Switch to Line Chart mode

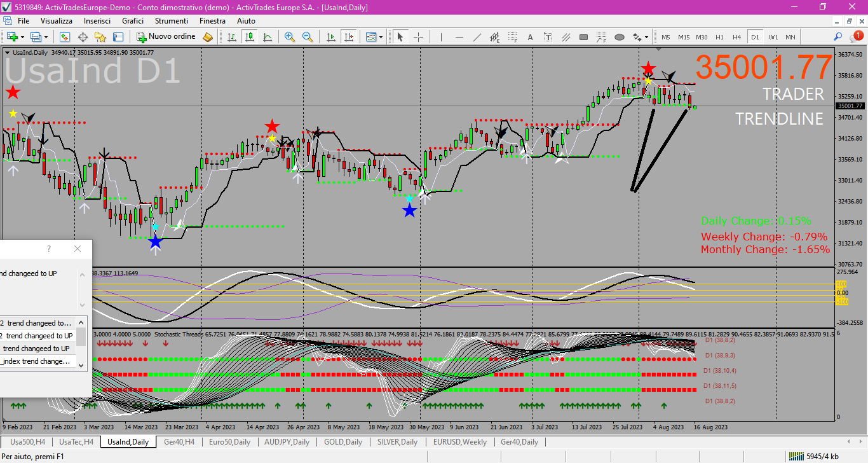pyautogui.click(x=268, y=37)
